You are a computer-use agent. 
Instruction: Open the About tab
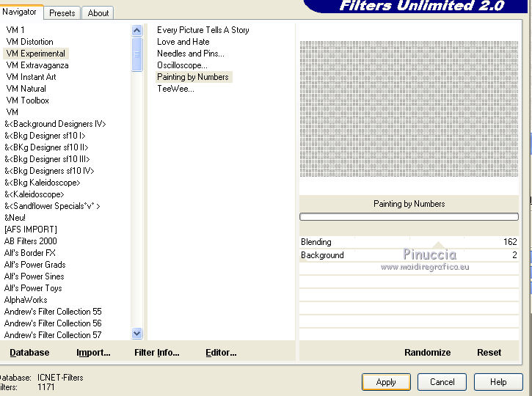point(98,13)
